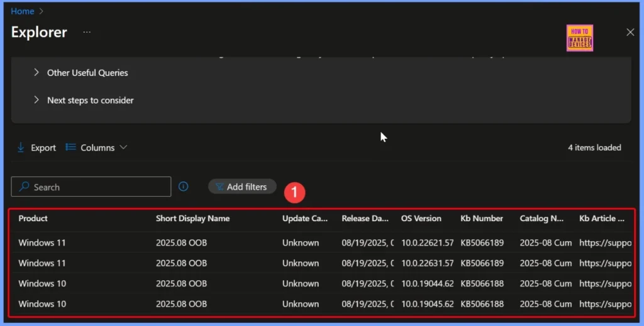Select the Windows 10 cell for 10.0.19044.62
The width and height of the screenshot is (644, 326).
click(42, 284)
